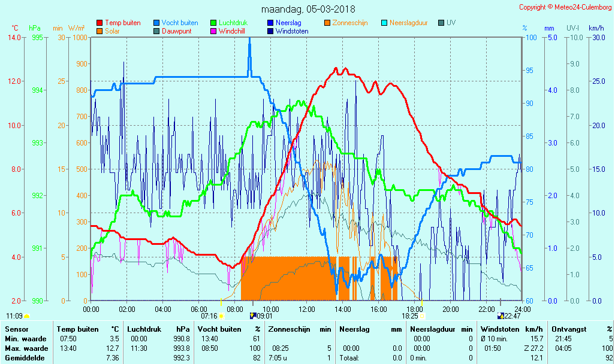
Task: Click the moonrise icon beside 09:01
Action: (252, 316)
